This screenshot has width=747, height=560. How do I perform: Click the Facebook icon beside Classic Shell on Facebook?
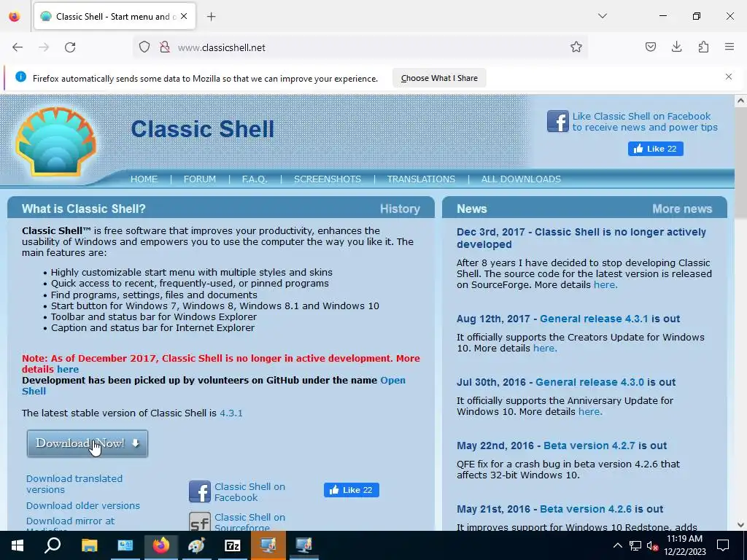[200, 492]
